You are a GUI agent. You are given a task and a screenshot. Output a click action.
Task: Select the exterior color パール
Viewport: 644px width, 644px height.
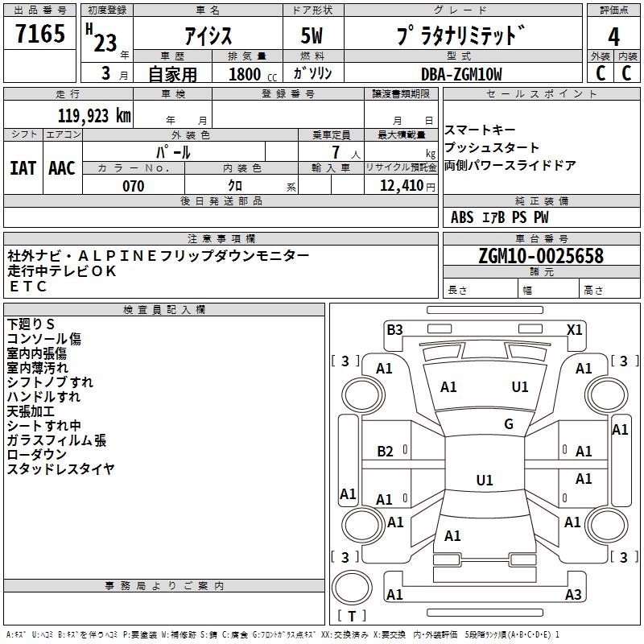pos(173,152)
